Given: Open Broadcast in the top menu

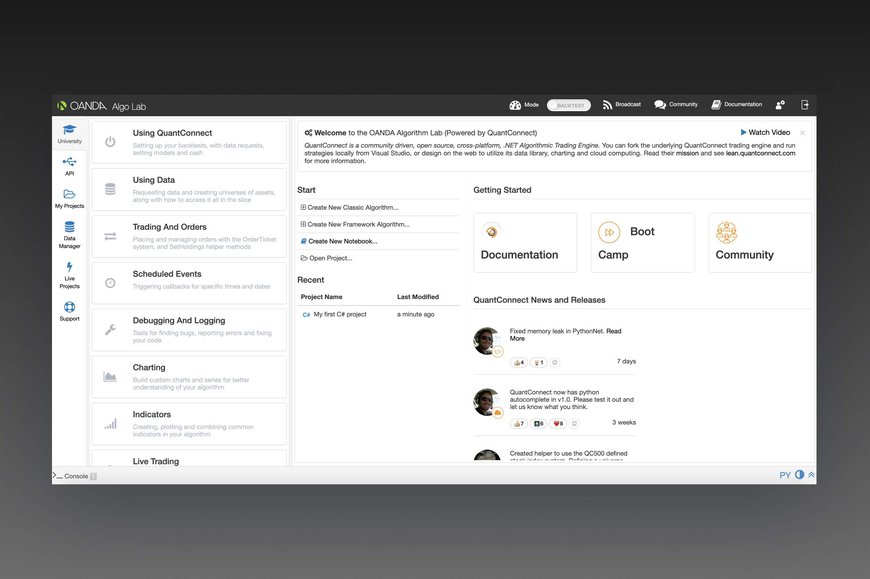Looking at the screenshot, I should pos(621,105).
